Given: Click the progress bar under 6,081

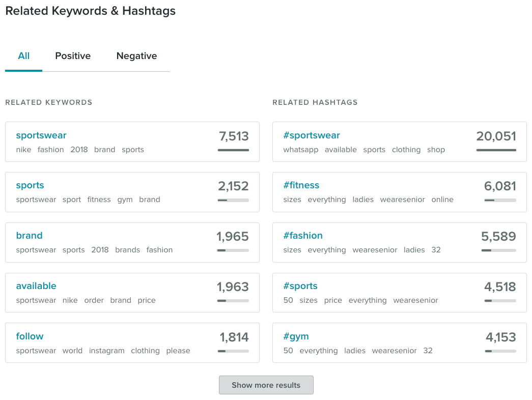Looking at the screenshot, I should point(500,200).
